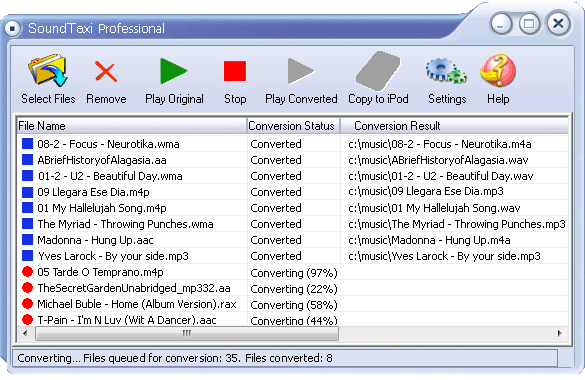This screenshot has height=380, width=585.
Task: Click the Copy to iPod icon
Action: point(378,71)
